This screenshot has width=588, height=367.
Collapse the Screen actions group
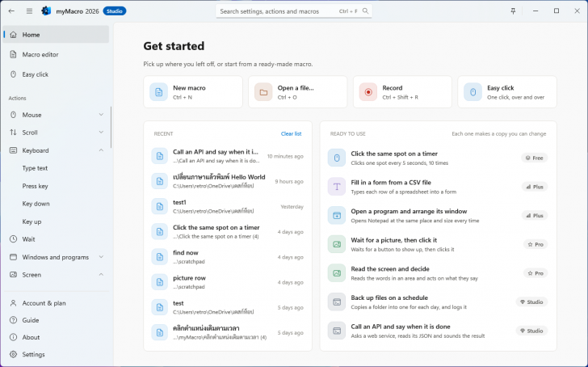(101, 275)
